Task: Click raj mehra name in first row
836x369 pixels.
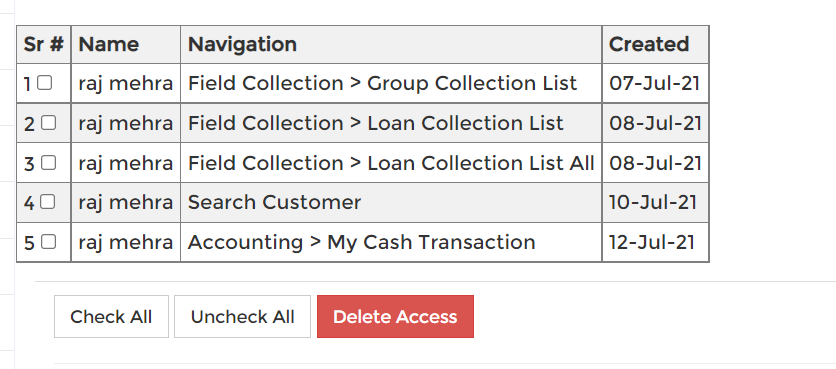Action: pos(126,84)
